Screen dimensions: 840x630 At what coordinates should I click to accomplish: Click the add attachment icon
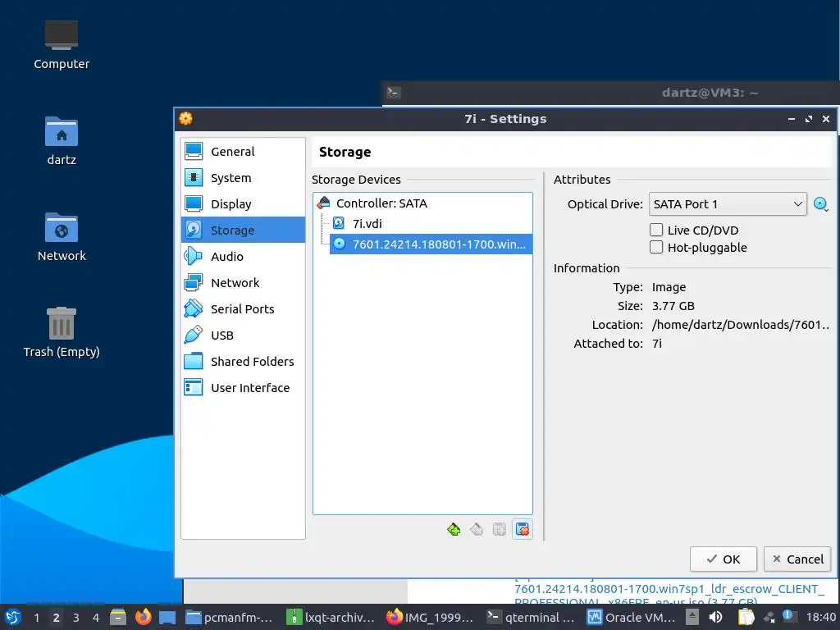coord(500,530)
